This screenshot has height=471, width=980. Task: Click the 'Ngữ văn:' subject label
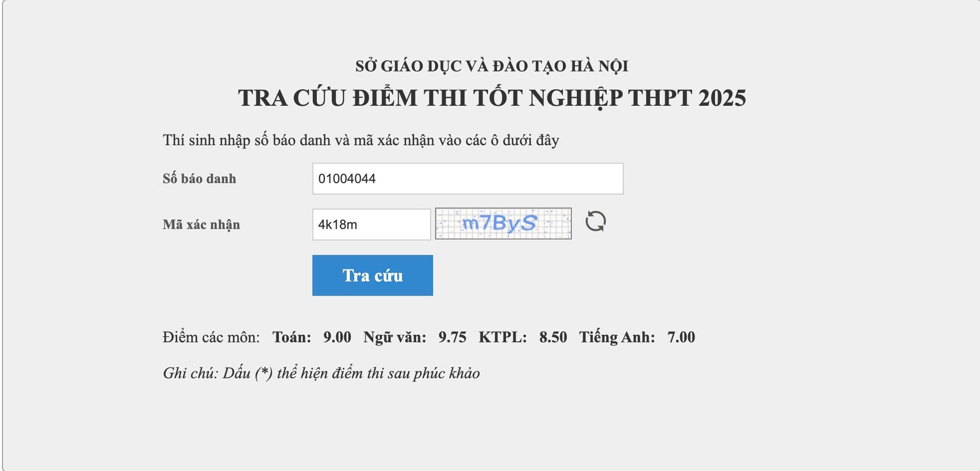pos(395,338)
